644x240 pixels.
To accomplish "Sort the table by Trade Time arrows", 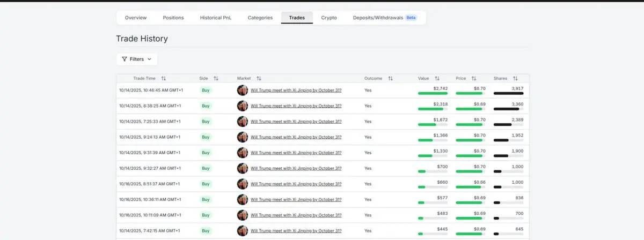I will pyautogui.click(x=164, y=78).
